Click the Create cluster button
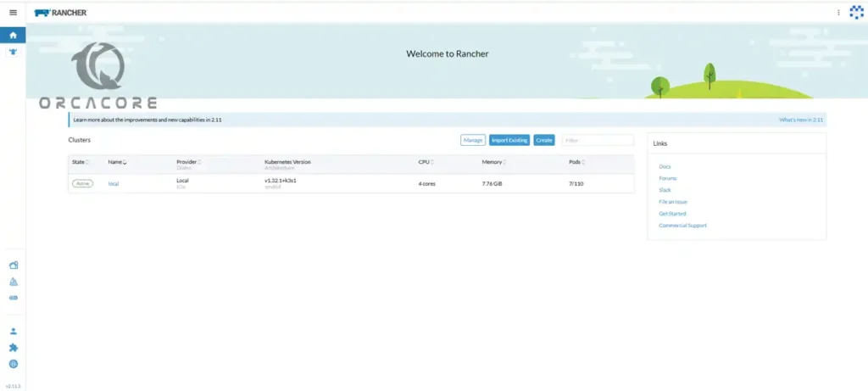868x391 pixels. click(544, 140)
